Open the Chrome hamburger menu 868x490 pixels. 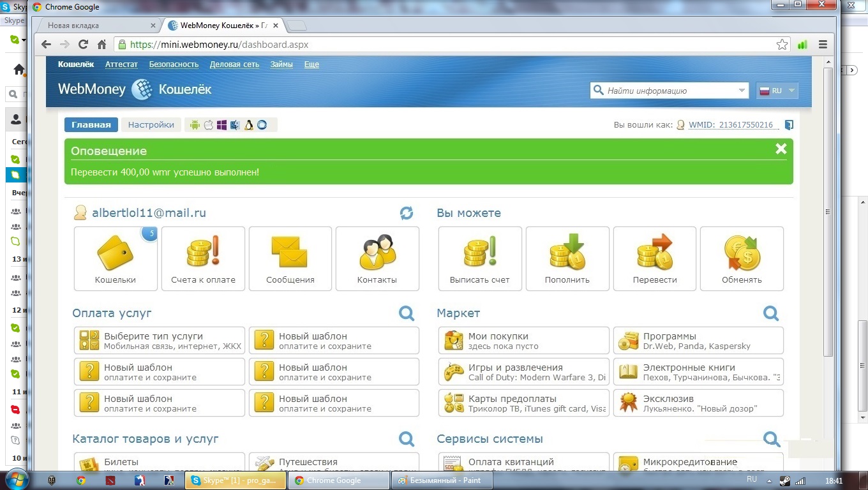pyautogui.click(x=823, y=45)
